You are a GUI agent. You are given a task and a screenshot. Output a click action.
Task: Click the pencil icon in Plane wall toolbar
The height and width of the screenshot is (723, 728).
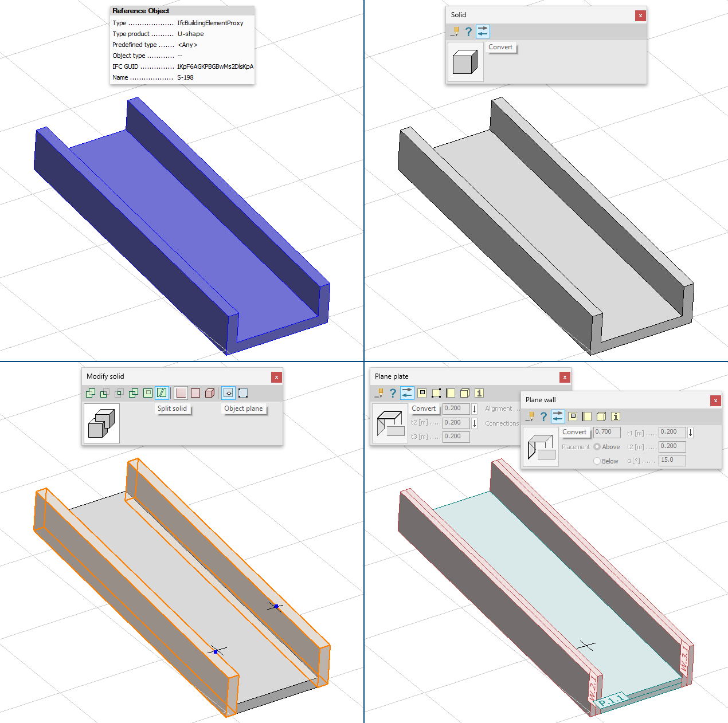point(530,416)
